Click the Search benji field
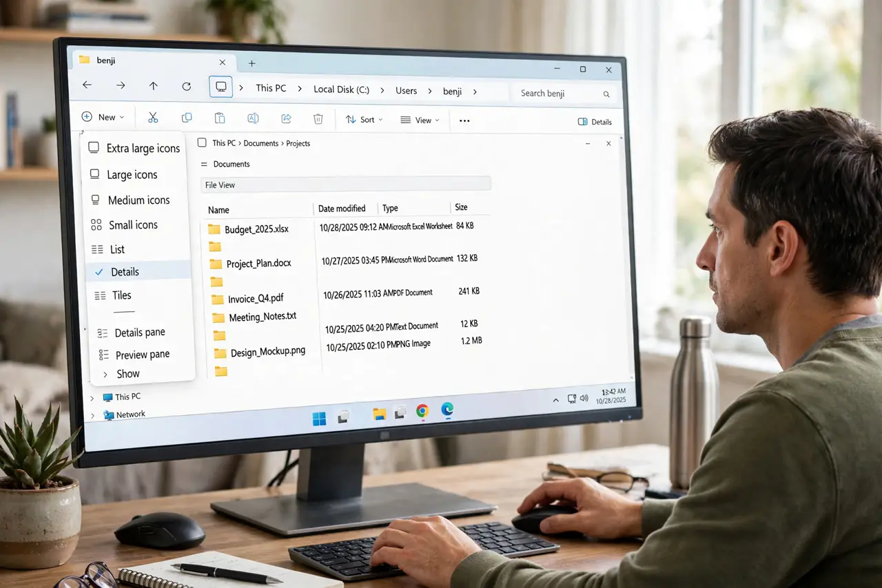Viewport: 882px width, 588px height. (x=565, y=94)
